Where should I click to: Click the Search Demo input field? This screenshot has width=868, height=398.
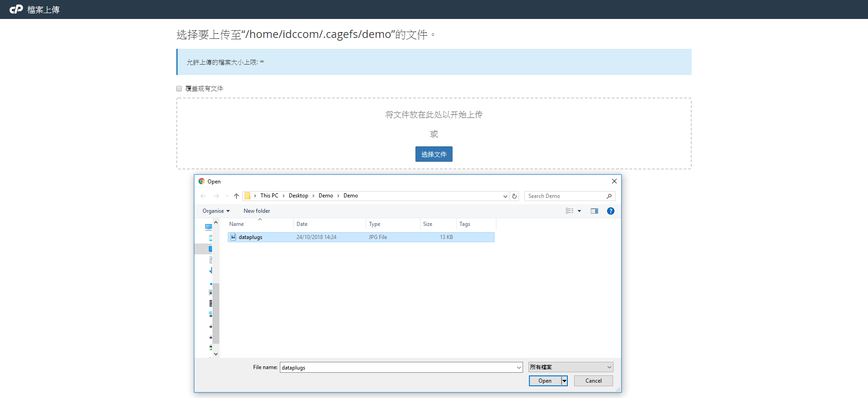[x=565, y=196]
